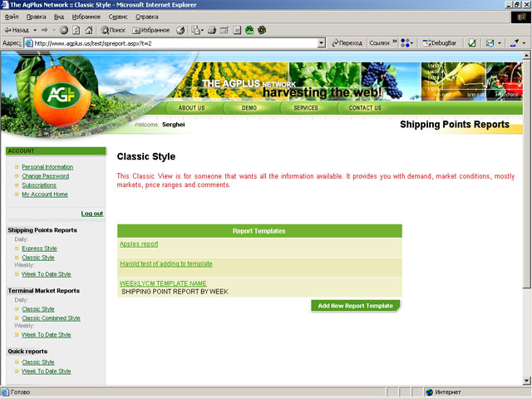Screen dimensions: 532x399
Task: Open the Вид menu
Action: pos(59,17)
